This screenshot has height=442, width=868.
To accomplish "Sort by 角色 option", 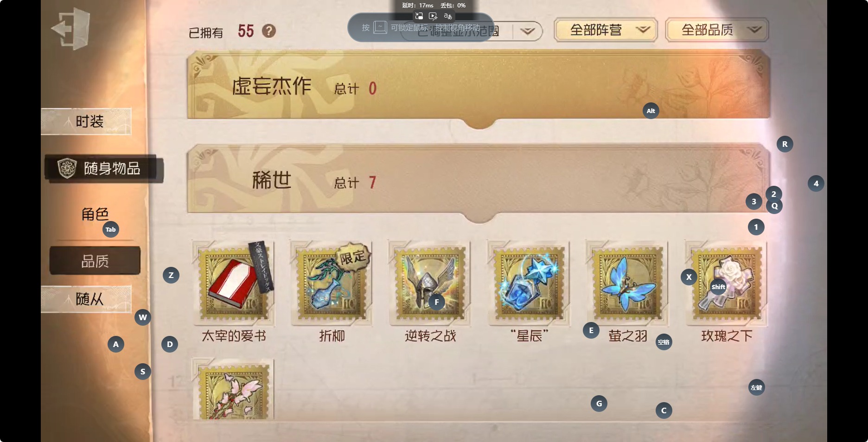I will coord(95,214).
